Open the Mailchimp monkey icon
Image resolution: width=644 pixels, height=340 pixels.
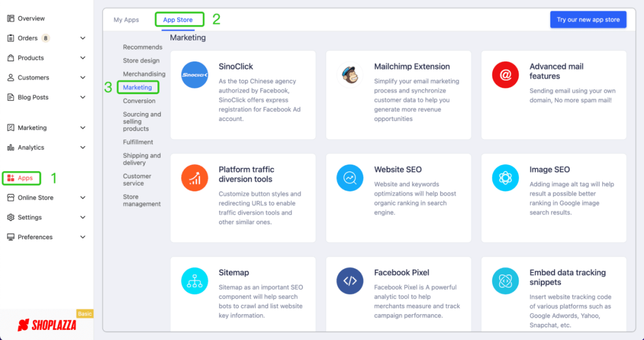[x=350, y=75]
